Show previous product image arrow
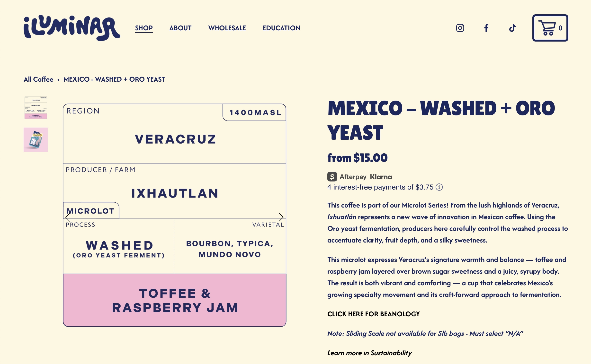This screenshot has width=591, height=364. point(68,217)
